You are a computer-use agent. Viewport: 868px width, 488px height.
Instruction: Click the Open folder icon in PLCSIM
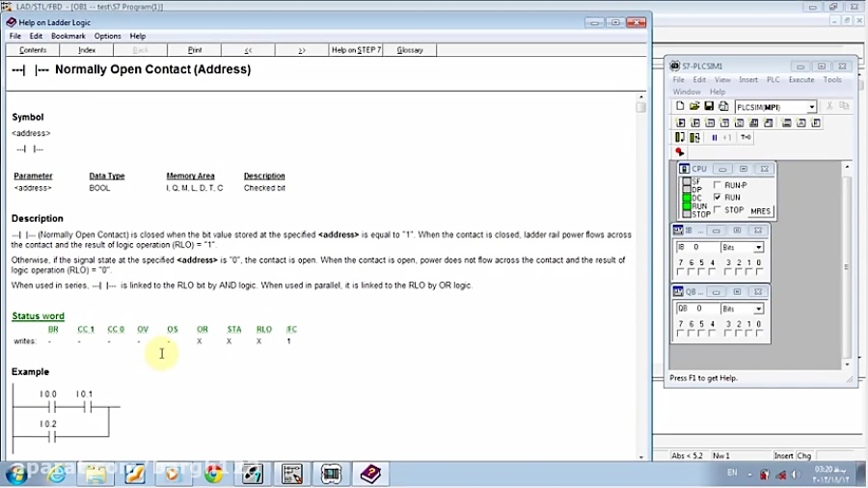point(694,106)
